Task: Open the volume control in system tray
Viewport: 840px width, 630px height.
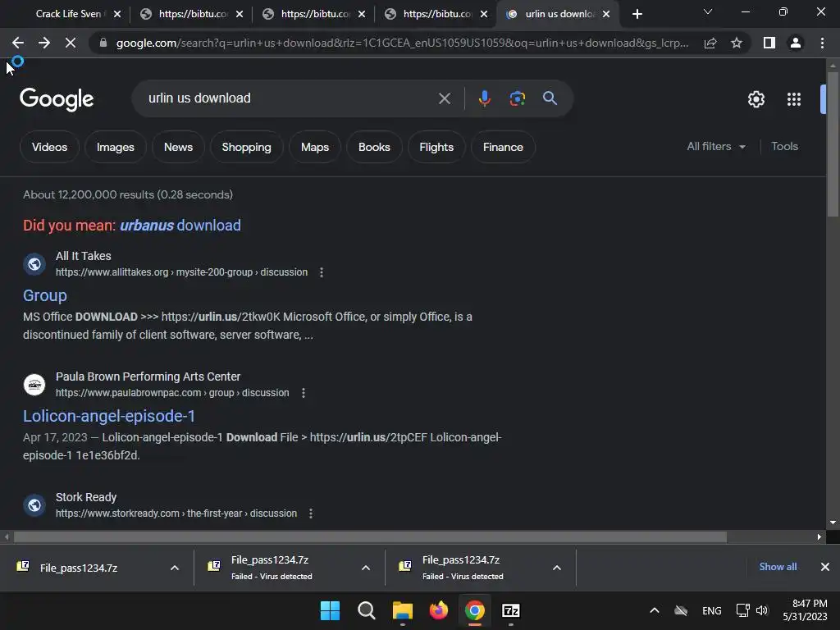Action: coord(762,610)
